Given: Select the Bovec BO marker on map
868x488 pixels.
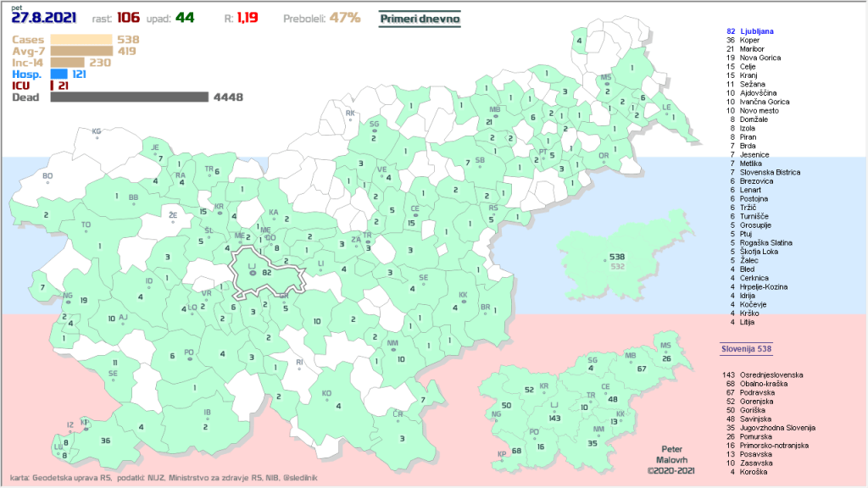Looking at the screenshot, I should [47, 181].
